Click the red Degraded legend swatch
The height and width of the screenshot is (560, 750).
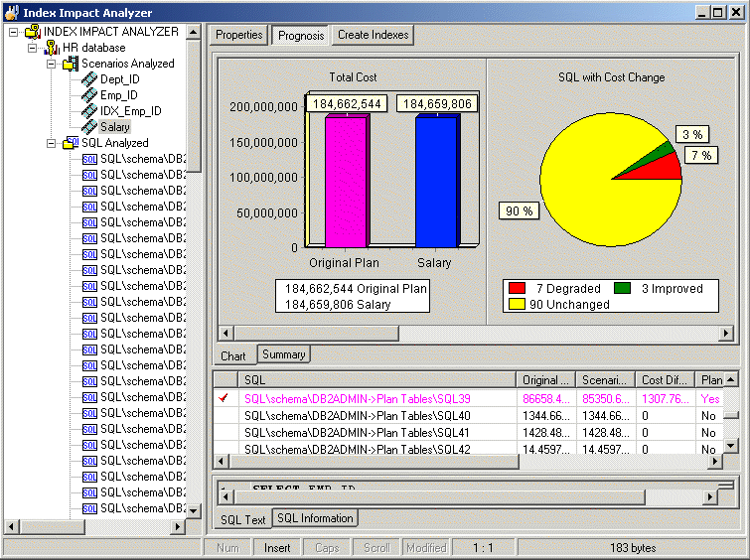pyautogui.click(x=517, y=289)
